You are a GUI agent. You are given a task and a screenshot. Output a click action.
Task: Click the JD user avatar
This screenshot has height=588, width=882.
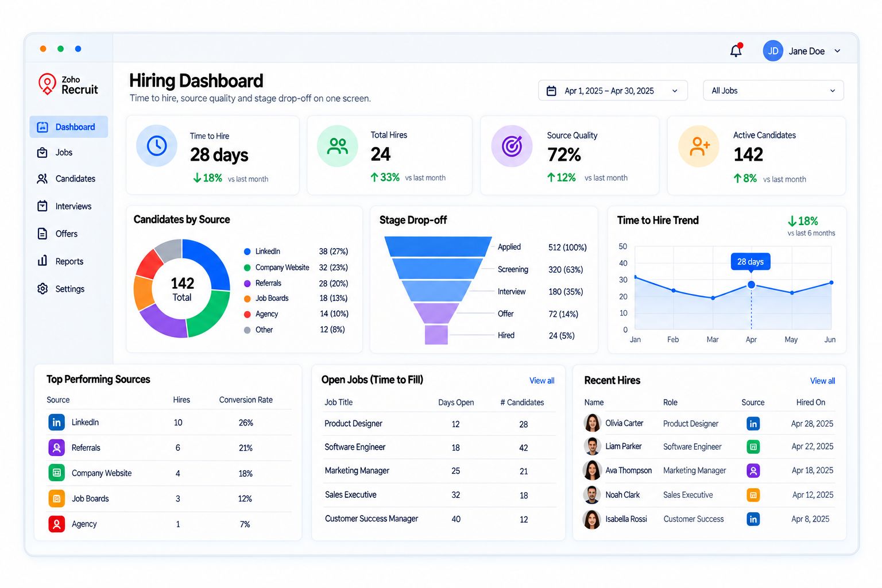coord(773,51)
